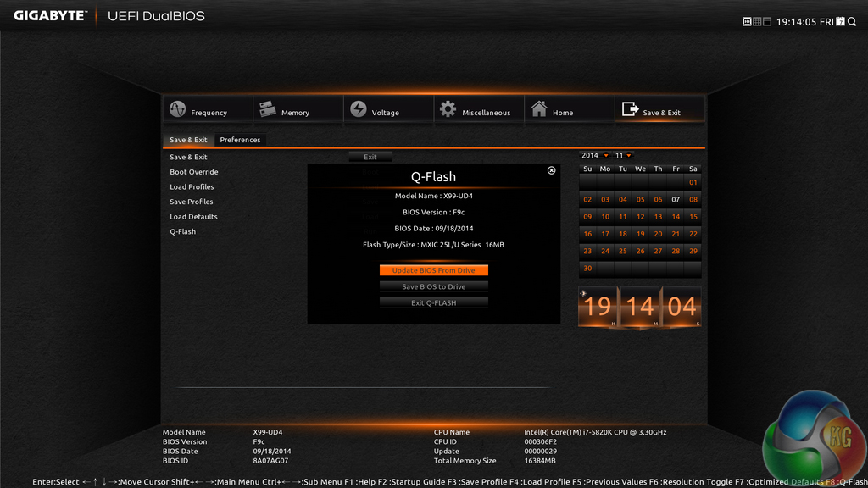Viewport: 868px width, 488px height.
Task: Click the small arrow icon on the clock
Action: tap(583, 293)
